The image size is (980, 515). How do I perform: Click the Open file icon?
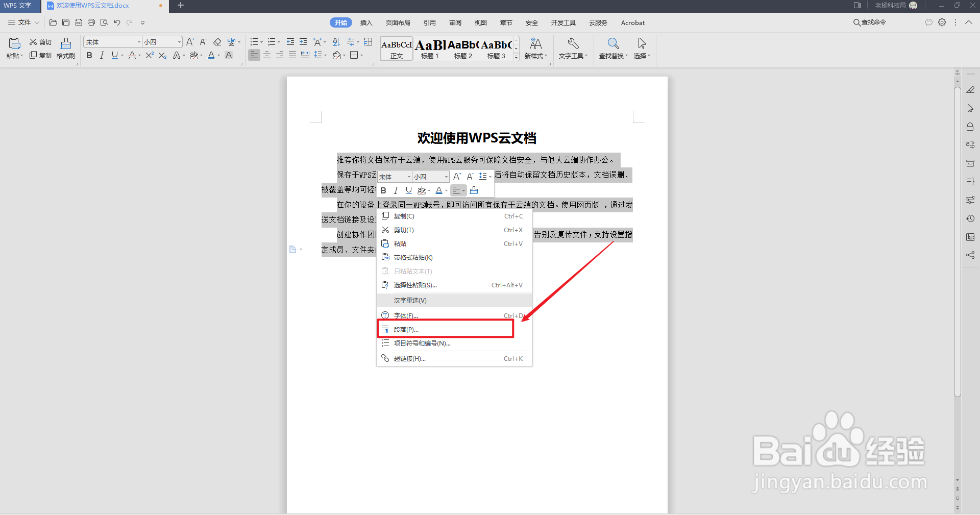click(x=53, y=22)
